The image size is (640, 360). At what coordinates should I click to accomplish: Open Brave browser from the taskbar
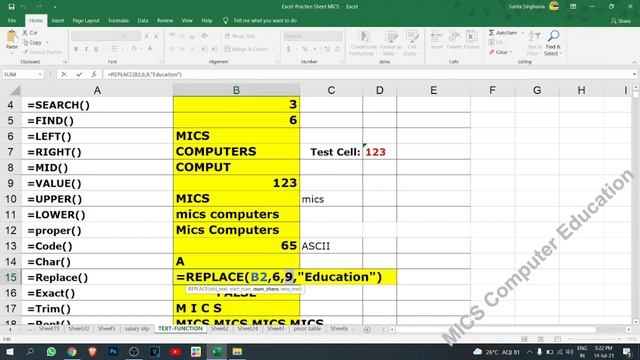pos(93,351)
